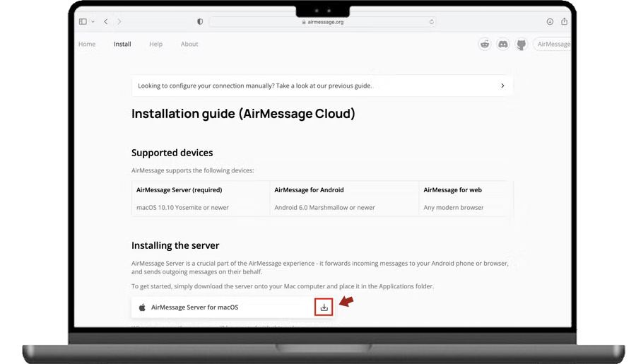Click 'AirMessage supports the following devices:' text

click(x=193, y=170)
